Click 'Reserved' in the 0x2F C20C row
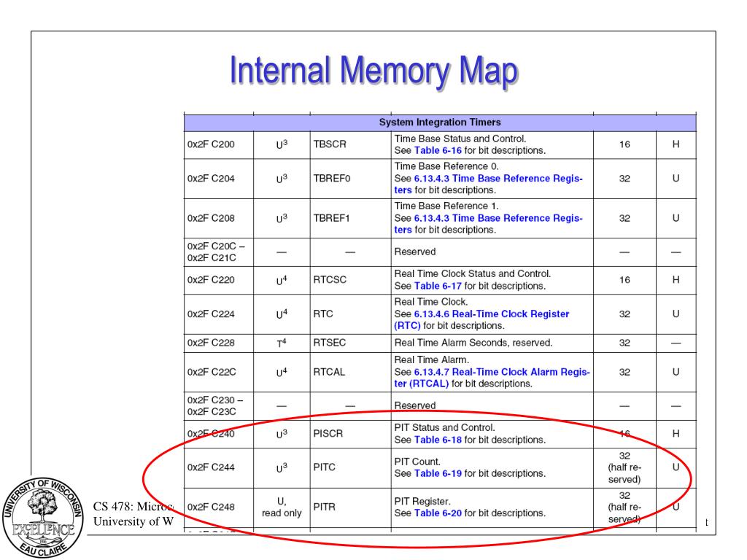 point(414,252)
